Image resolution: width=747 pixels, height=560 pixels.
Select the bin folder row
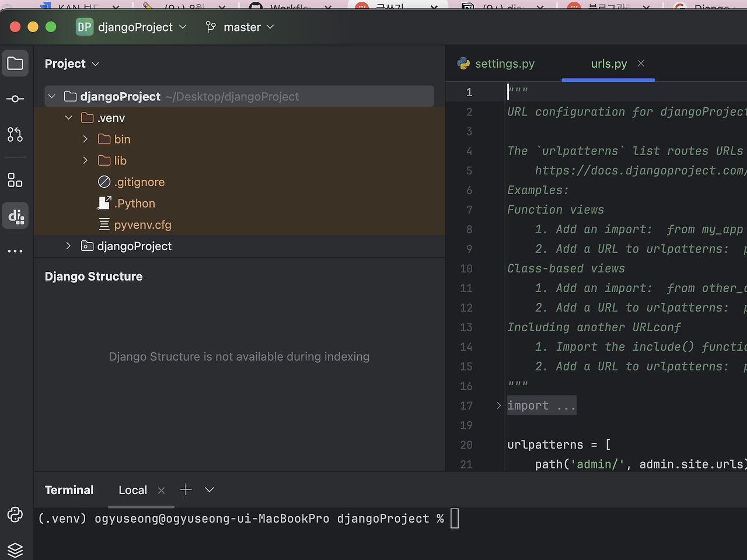point(239,139)
